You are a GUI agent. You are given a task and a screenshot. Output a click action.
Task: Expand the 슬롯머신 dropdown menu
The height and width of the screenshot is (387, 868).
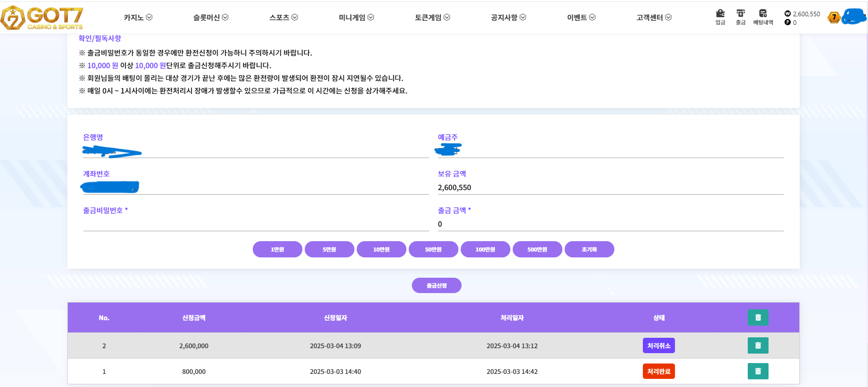(x=211, y=17)
